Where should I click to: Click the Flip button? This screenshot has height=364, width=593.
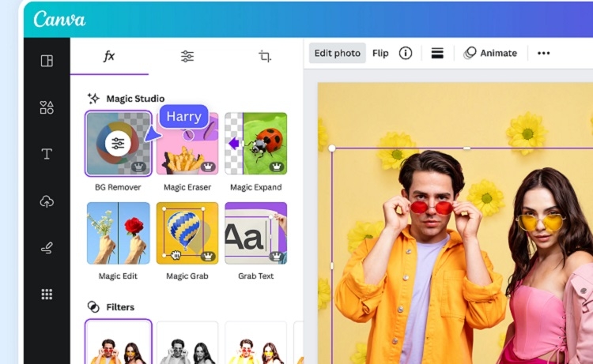pos(380,53)
